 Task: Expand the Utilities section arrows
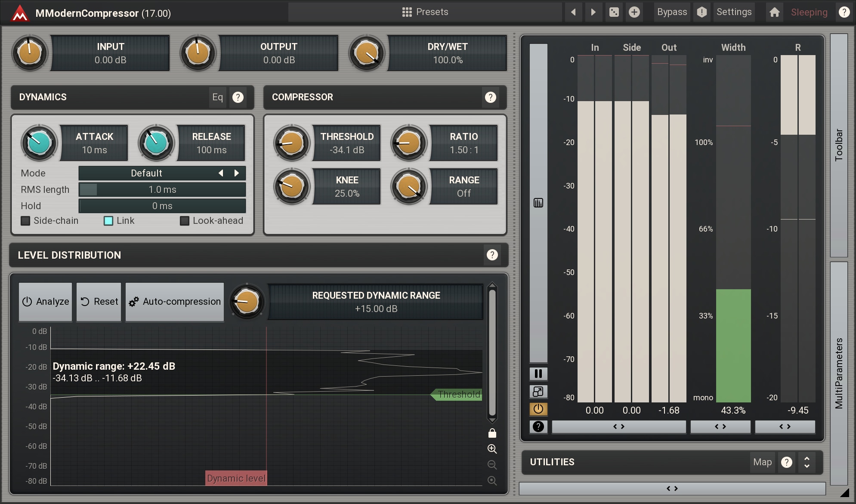click(807, 462)
